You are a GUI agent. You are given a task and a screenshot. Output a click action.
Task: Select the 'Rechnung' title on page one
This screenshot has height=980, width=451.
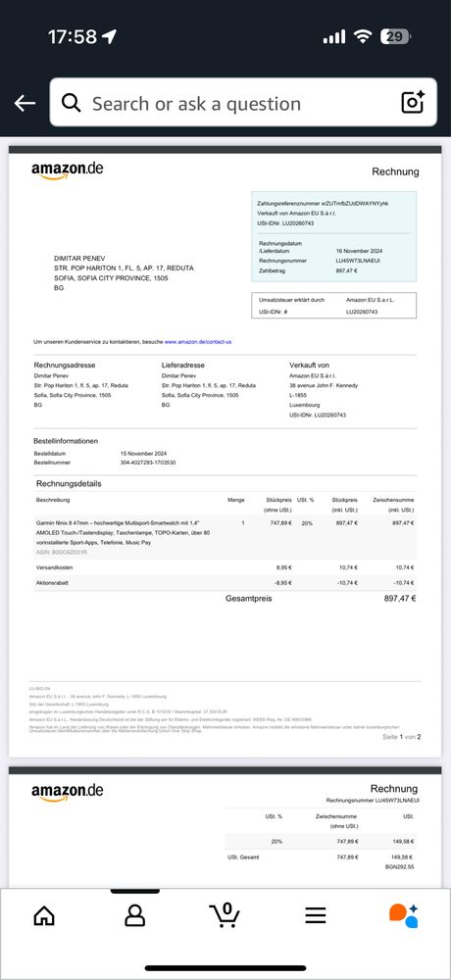[395, 171]
